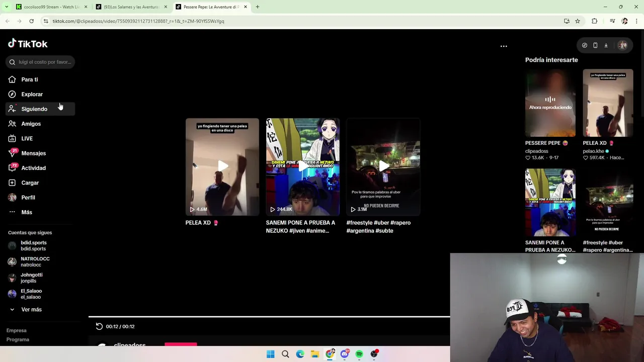Screen dimensions: 644x362
Task: Open freestyle uber sidebar recommended video
Action: tap(608, 203)
